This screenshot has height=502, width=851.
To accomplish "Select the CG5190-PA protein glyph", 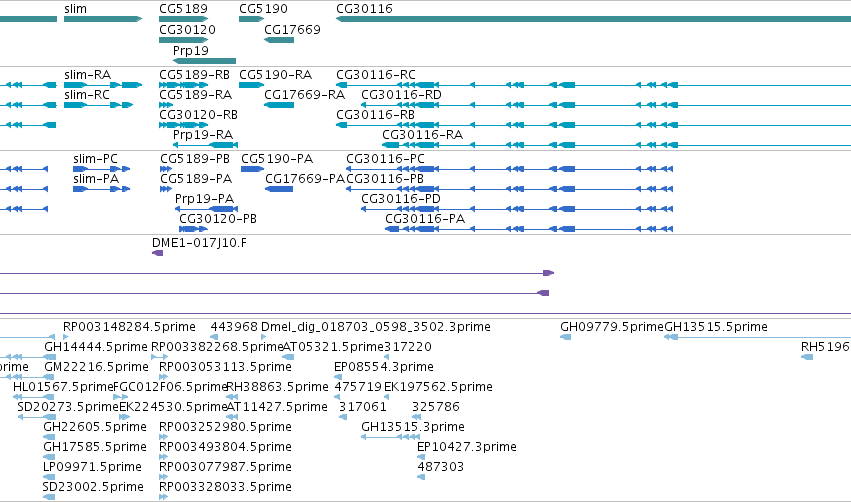I will point(252,169).
